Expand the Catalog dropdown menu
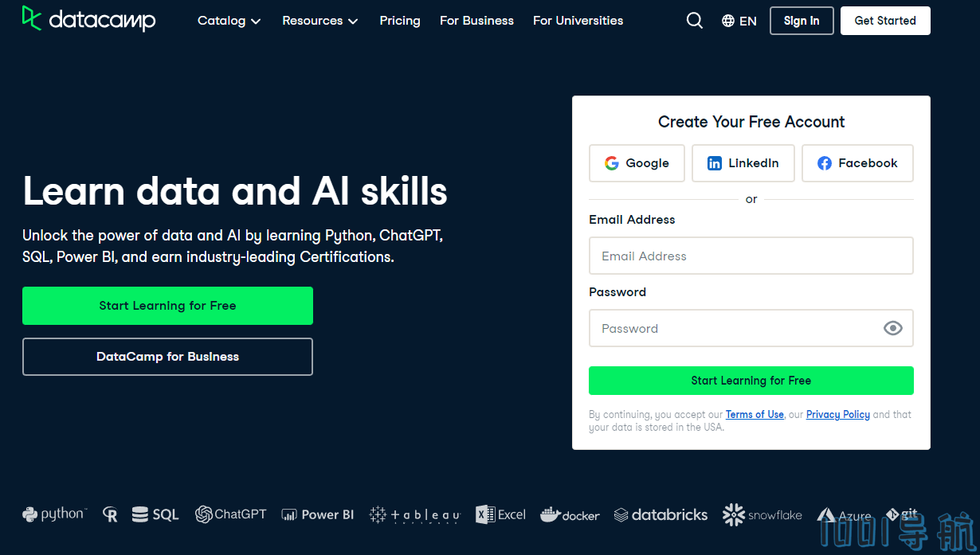Screen dimensions: 980x555 pyautogui.click(x=229, y=21)
